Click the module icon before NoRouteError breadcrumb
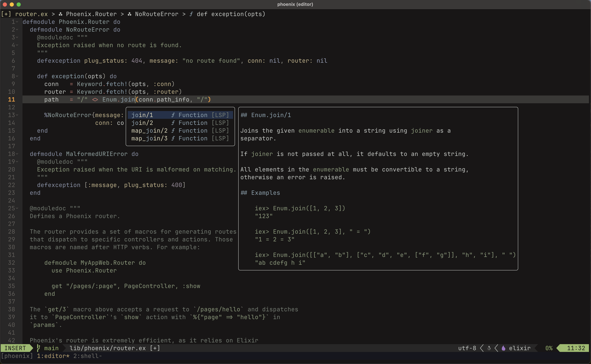 coord(130,14)
